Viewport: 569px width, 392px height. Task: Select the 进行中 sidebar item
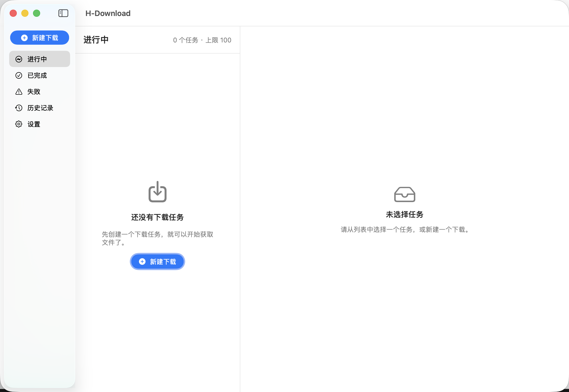[40, 59]
